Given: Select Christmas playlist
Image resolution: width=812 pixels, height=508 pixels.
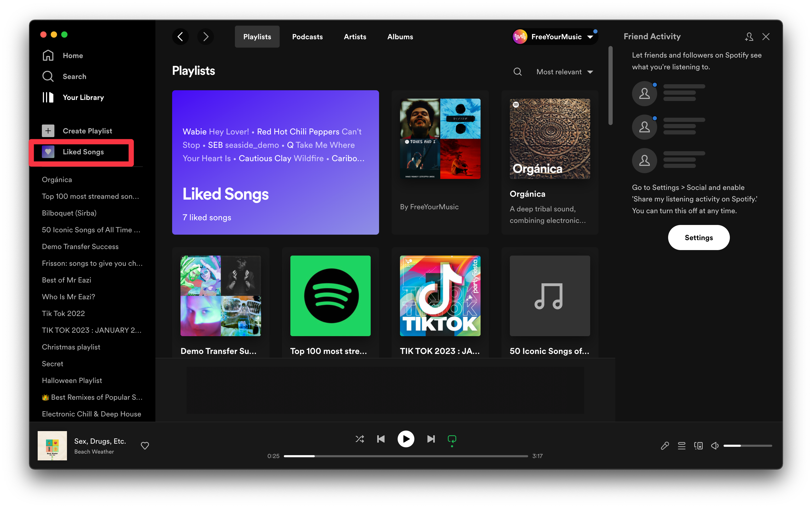Looking at the screenshot, I should [x=71, y=347].
